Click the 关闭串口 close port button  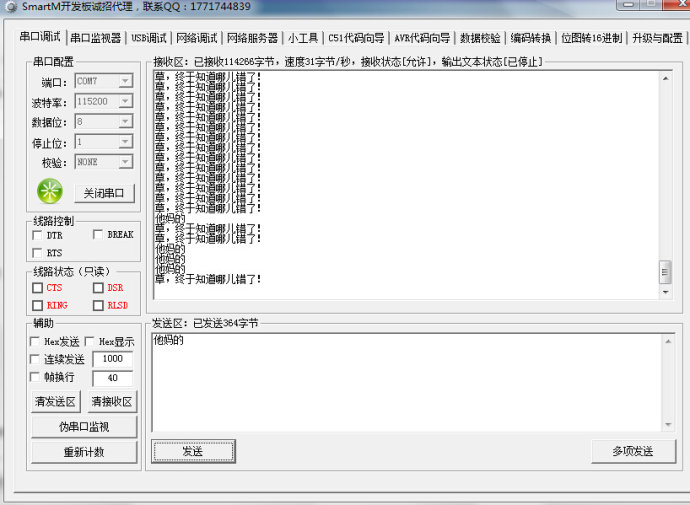click(x=104, y=193)
